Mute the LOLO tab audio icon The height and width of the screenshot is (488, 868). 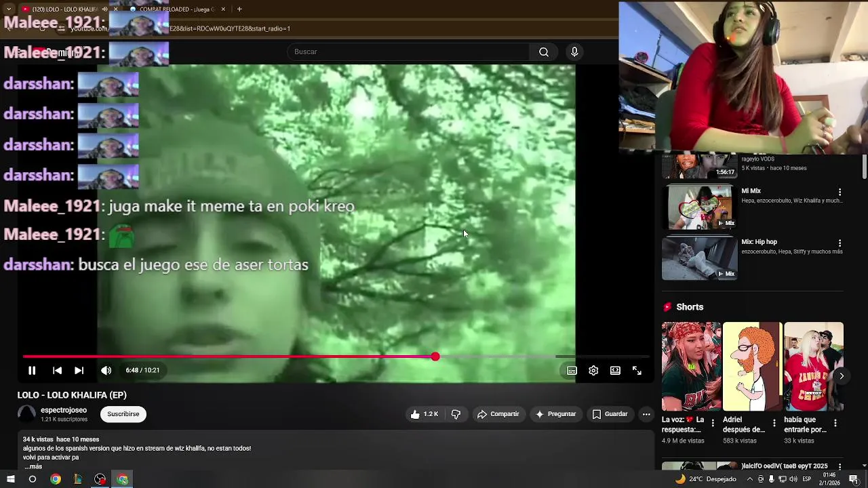104,9
